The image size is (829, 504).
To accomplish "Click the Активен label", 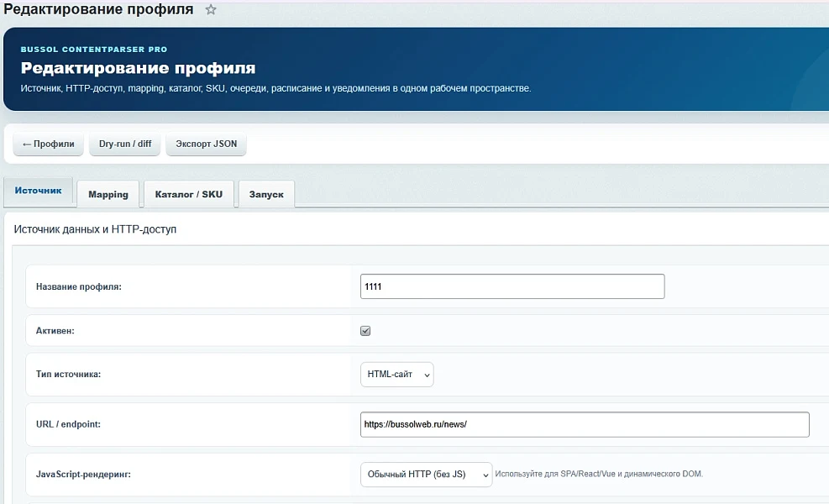I will [x=55, y=330].
